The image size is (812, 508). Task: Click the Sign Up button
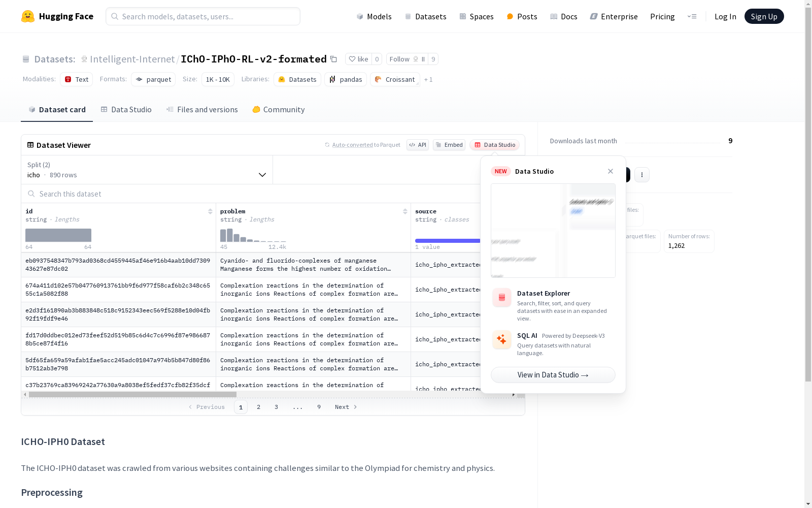coord(764,16)
